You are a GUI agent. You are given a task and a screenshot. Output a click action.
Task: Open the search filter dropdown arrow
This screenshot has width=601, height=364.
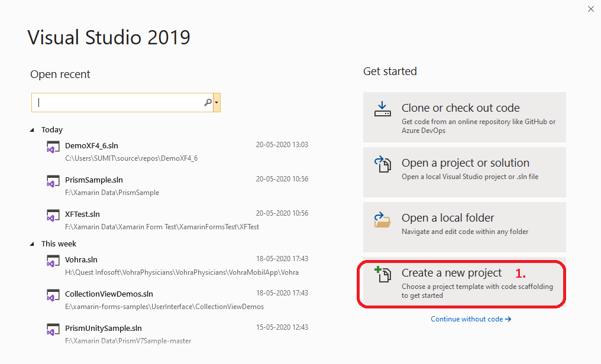(x=217, y=102)
